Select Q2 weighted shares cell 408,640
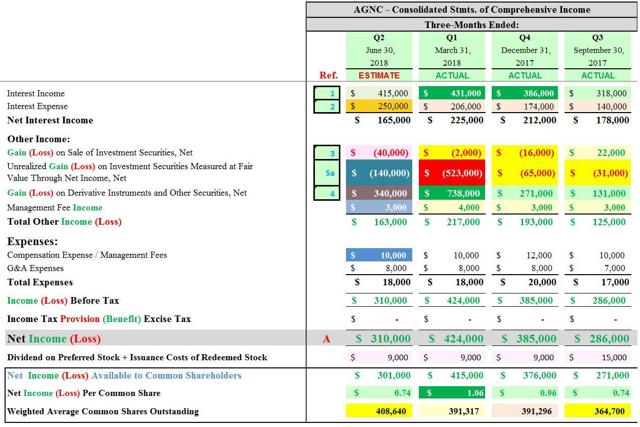 379,411
